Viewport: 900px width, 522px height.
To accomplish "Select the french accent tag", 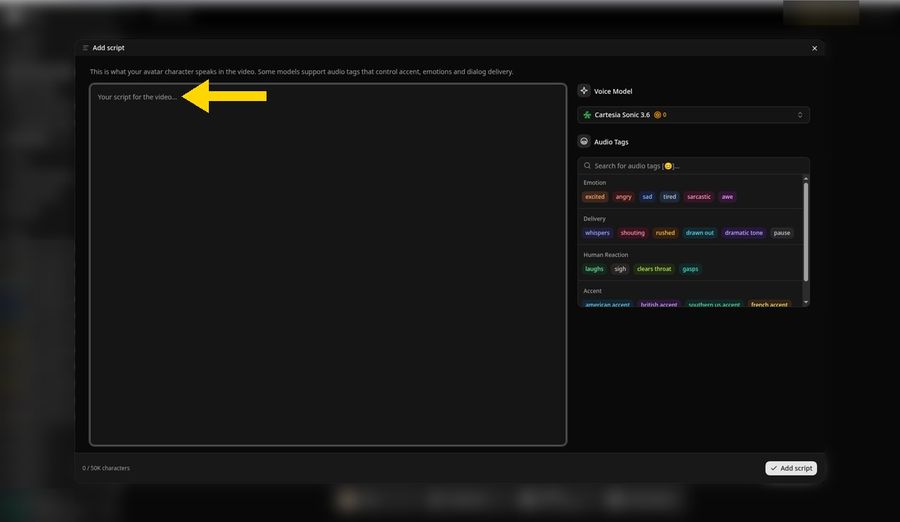I will coord(769,304).
